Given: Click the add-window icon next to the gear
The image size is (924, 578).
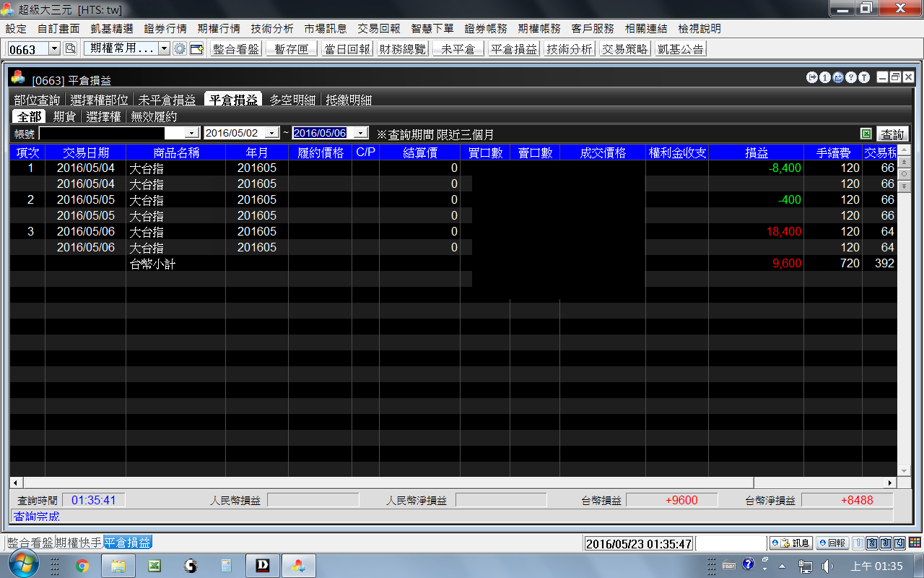Looking at the screenshot, I should pyautogui.click(x=196, y=49).
